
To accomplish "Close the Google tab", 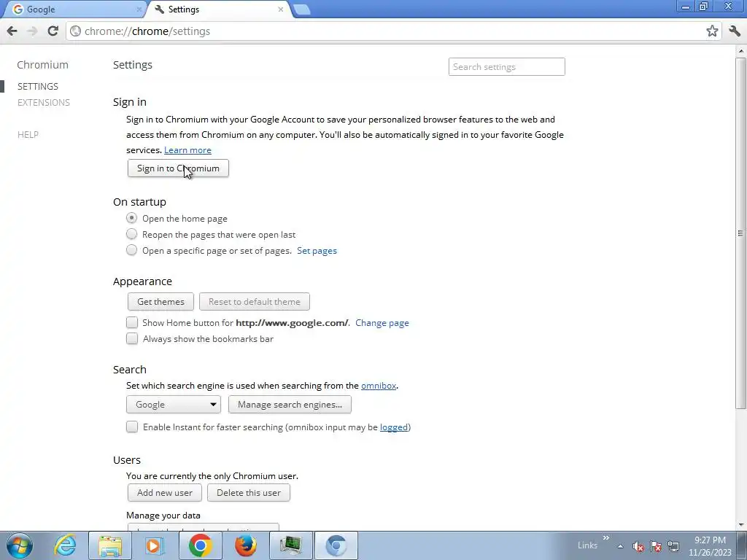I will pos(139,9).
